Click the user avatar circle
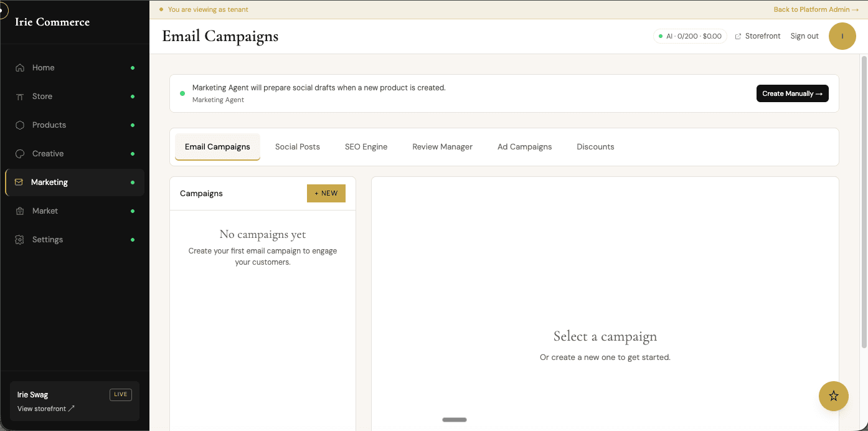Image resolution: width=868 pixels, height=431 pixels. [x=842, y=36]
